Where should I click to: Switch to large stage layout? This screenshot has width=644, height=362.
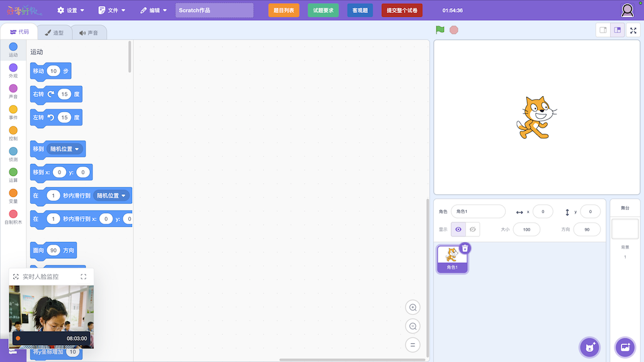(x=618, y=30)
